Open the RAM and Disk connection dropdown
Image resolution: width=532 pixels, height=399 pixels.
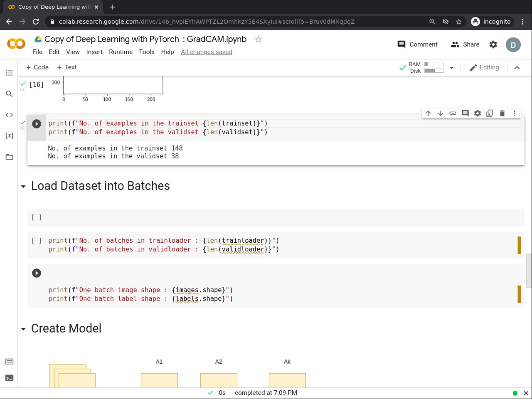452,68
